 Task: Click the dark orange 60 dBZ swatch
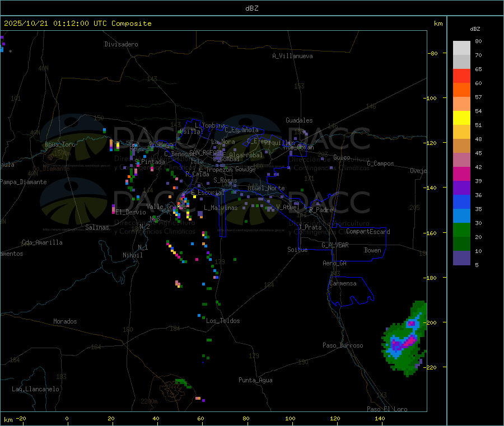pos(461,90)
